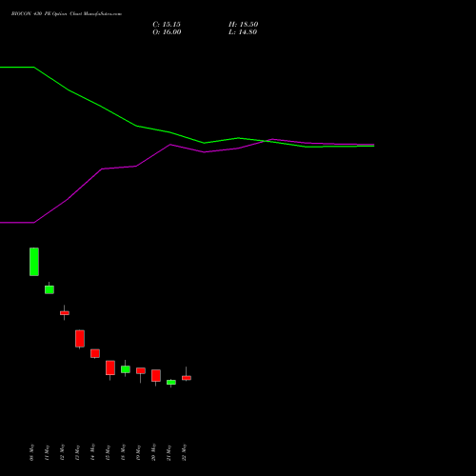Click the tall green candle for 08 May
This screenshot has width=476, height=476.
[x=34, y=262]
